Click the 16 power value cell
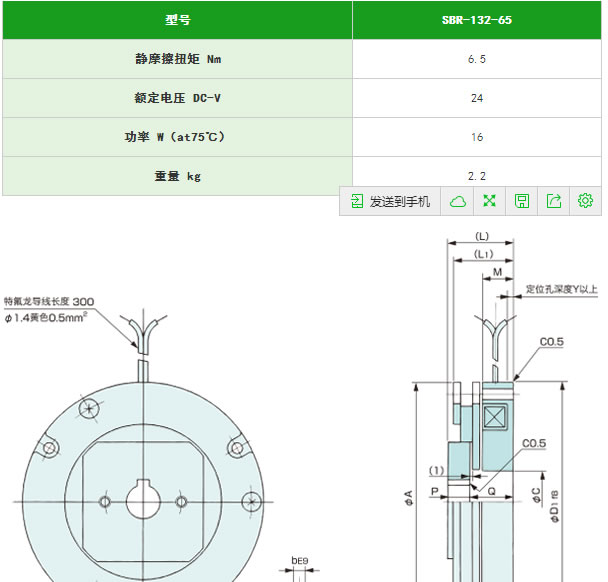 tap(477, 137)
